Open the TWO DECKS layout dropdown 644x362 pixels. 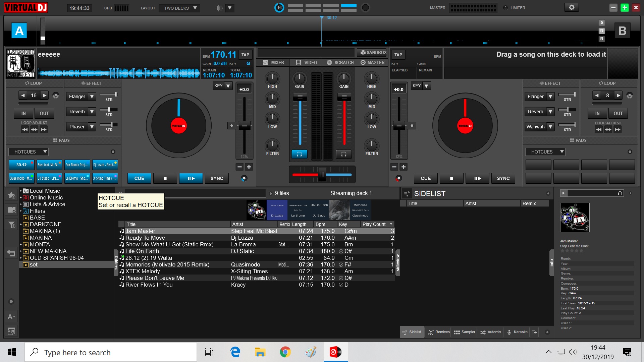(x=179, y=8)
